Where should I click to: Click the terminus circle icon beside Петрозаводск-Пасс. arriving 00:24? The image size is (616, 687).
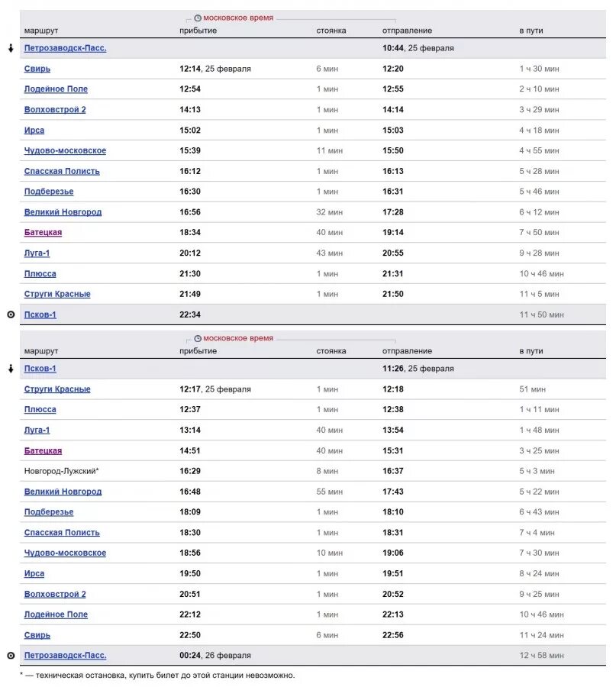tap(11, 655)
